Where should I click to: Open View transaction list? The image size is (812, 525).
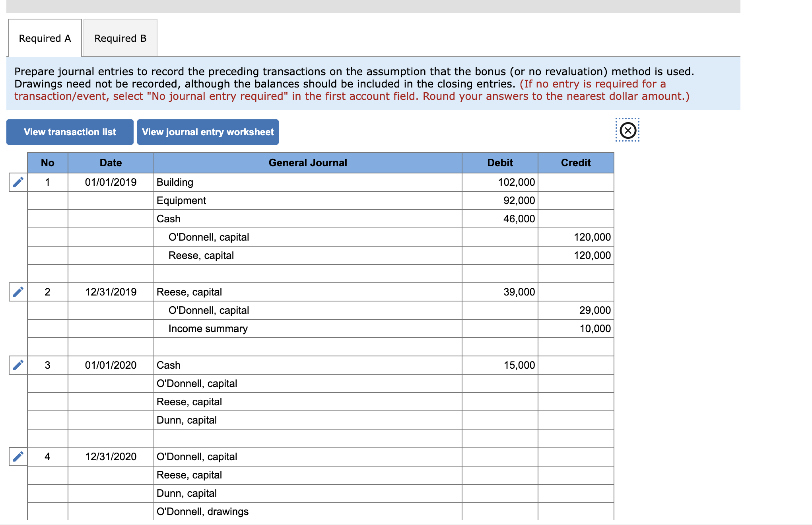tap(70, 132)
